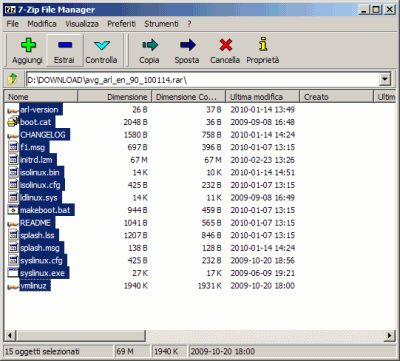This screenshot has height=361, width=400.
Task: Sort by Dimensione column header
Action: point(114,97)
